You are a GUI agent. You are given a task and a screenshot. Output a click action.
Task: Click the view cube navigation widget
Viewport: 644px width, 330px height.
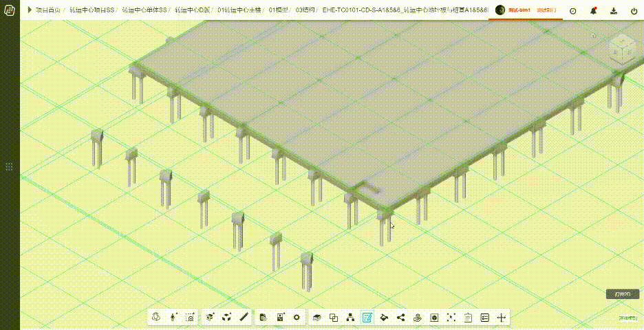(x=621, y=51)
